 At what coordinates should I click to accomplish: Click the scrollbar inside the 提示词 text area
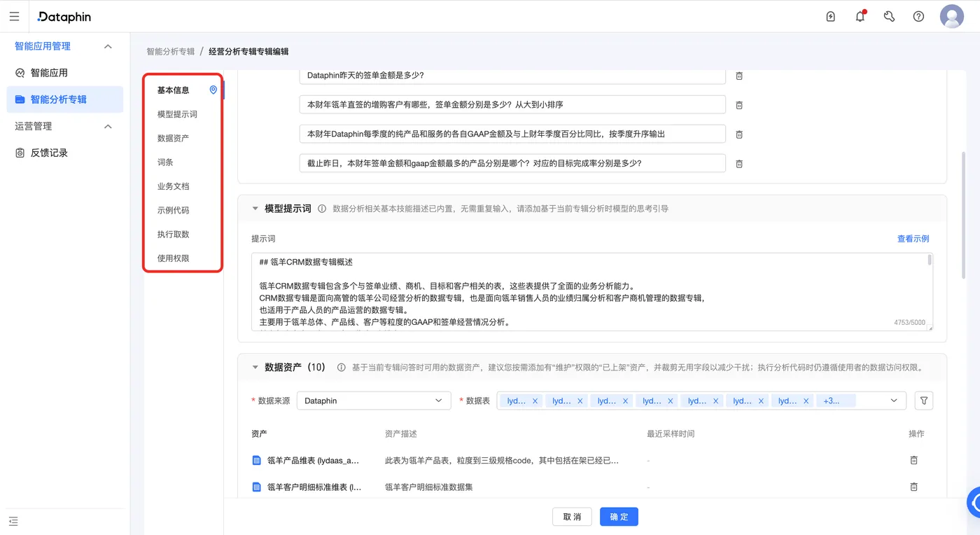click(x=930, y=260)
